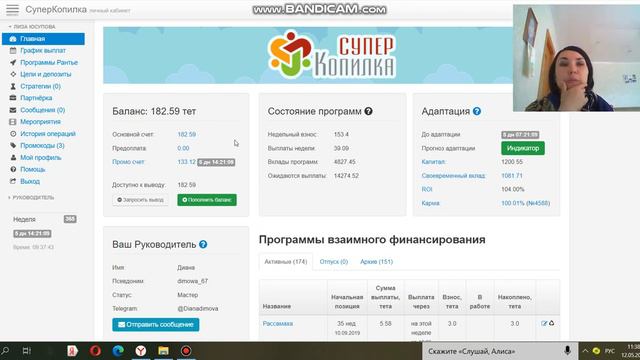Screen dimensions: 640x360
Task: Open Сообщения (0) in the sidebar
Action: point(43,110)
